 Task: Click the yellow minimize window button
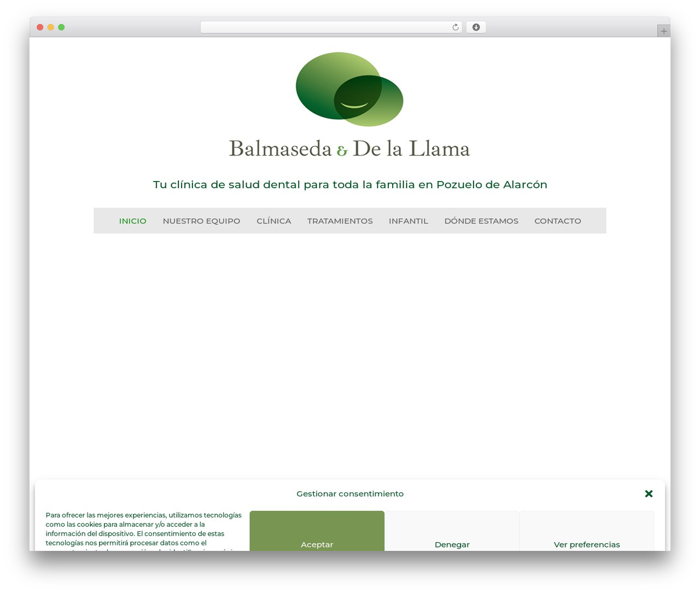50,27
